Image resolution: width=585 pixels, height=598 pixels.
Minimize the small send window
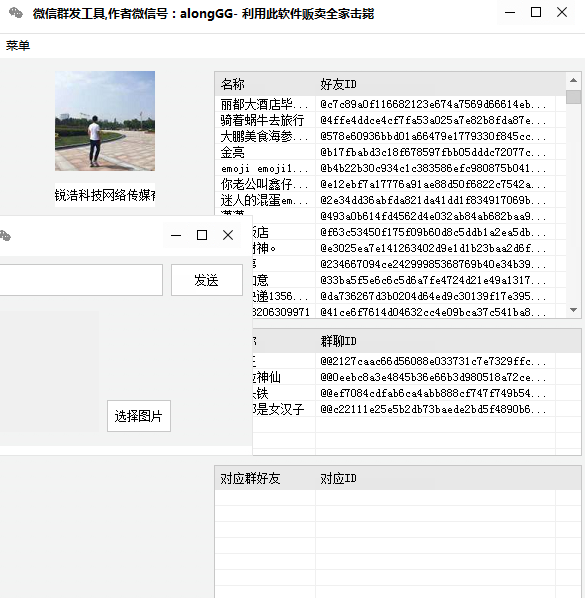point(176,235)
